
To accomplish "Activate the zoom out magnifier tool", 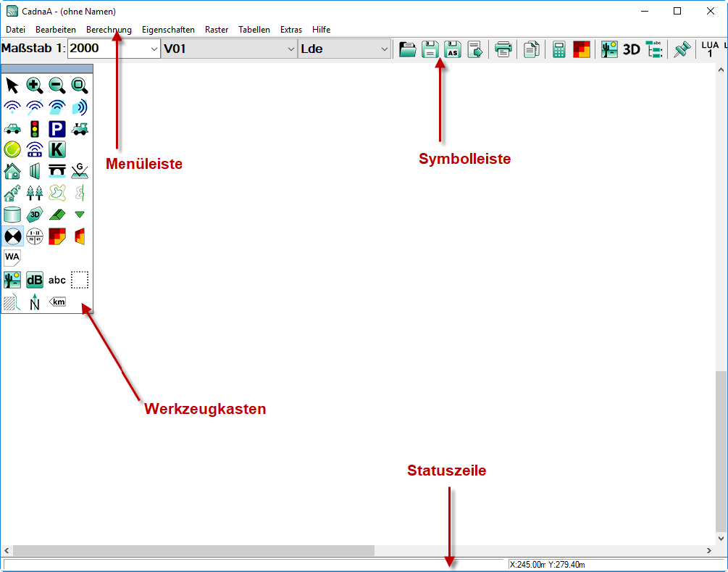I will (x=57, y=86).
